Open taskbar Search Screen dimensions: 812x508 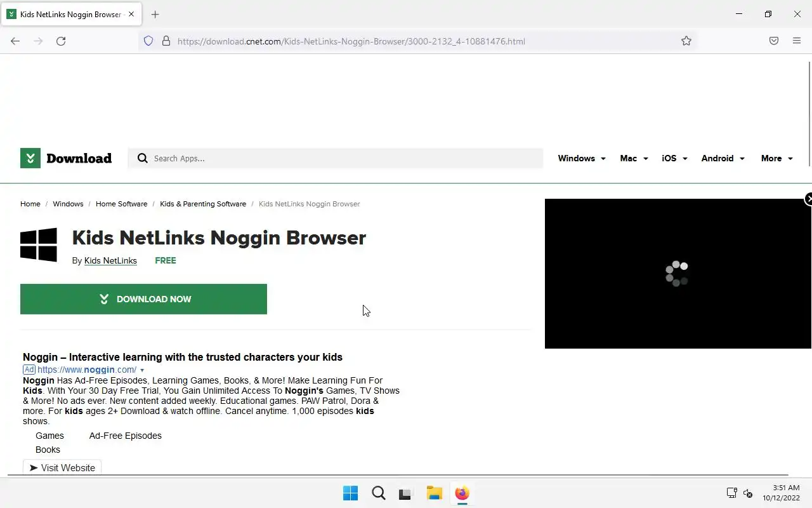378,493
